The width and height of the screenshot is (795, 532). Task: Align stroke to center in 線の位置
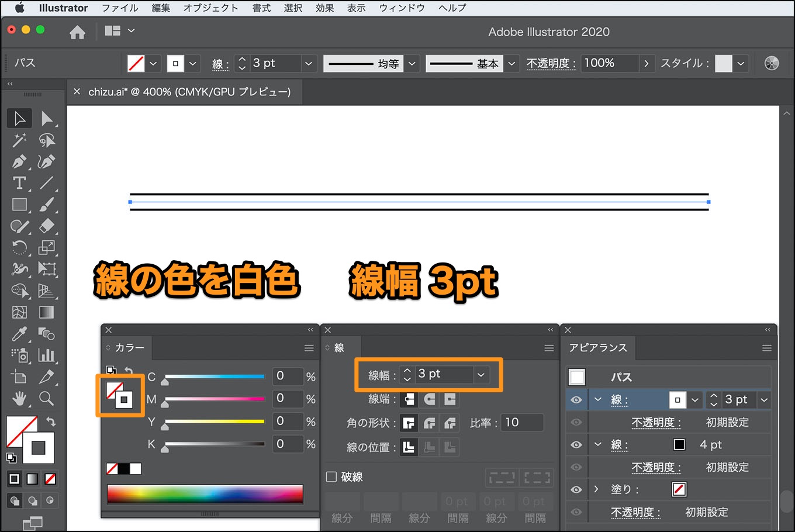[409, 447]
